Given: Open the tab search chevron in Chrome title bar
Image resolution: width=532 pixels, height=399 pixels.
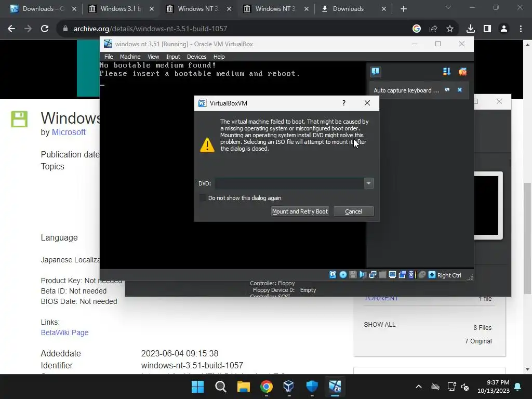Looking at the screenshot, I should [448, 7].
